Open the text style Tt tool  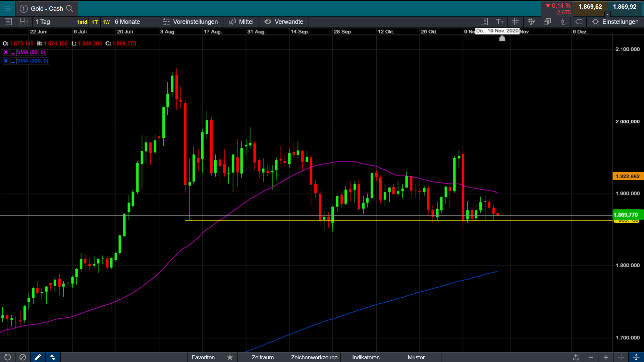click(500, 22)
